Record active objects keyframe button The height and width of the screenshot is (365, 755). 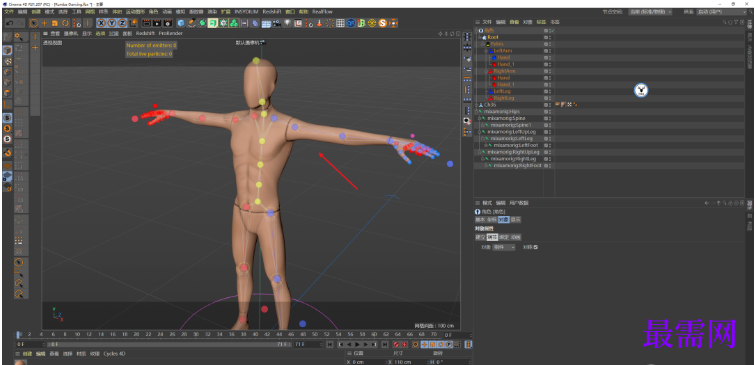click(x=396, y=344)
